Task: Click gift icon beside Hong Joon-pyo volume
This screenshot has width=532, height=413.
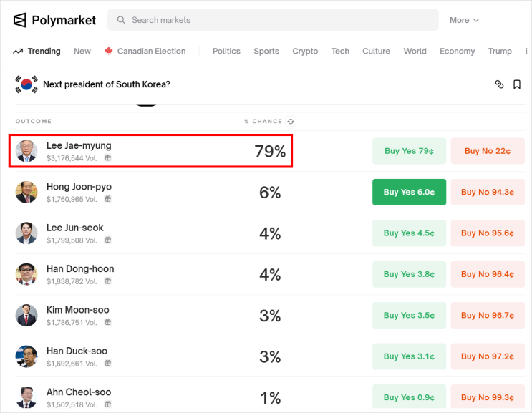Action: pyautogui.click(x=108, y=199)
